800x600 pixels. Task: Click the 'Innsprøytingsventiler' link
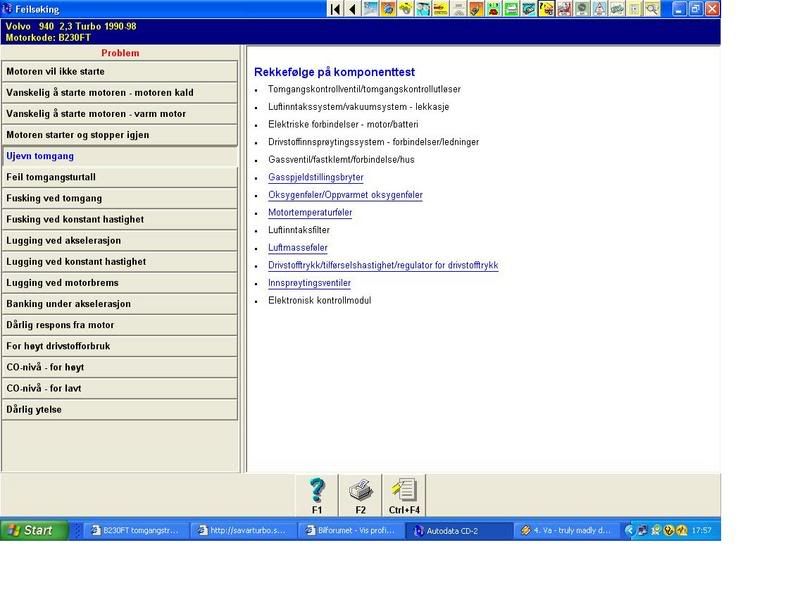(x=309, y=283)
